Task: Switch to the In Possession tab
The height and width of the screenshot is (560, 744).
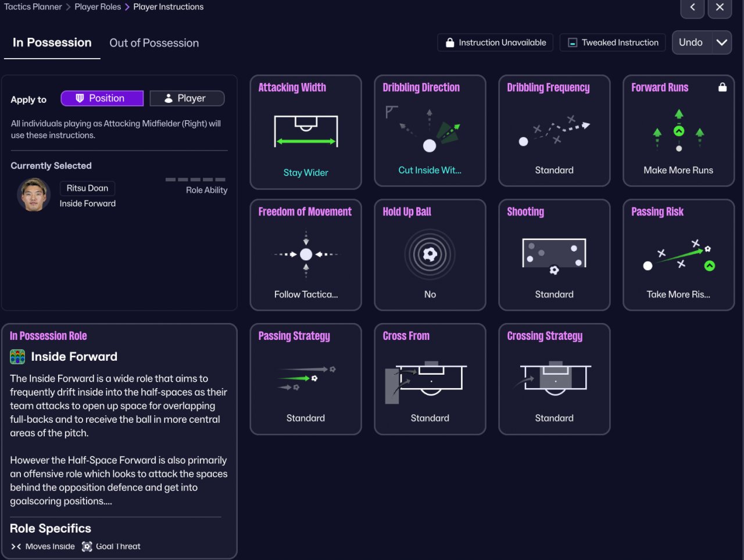Action: pos(52,42)
